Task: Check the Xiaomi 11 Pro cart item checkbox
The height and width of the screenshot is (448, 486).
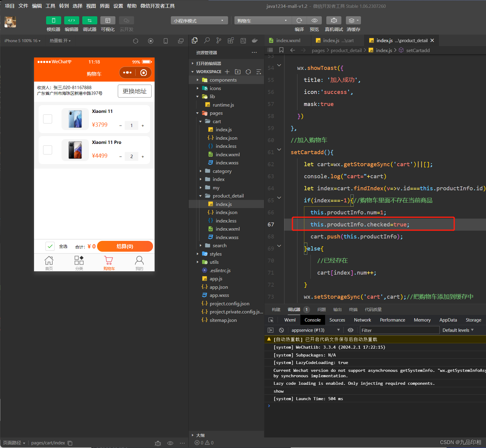Action: pyautogui.click(x=48, y=150)
